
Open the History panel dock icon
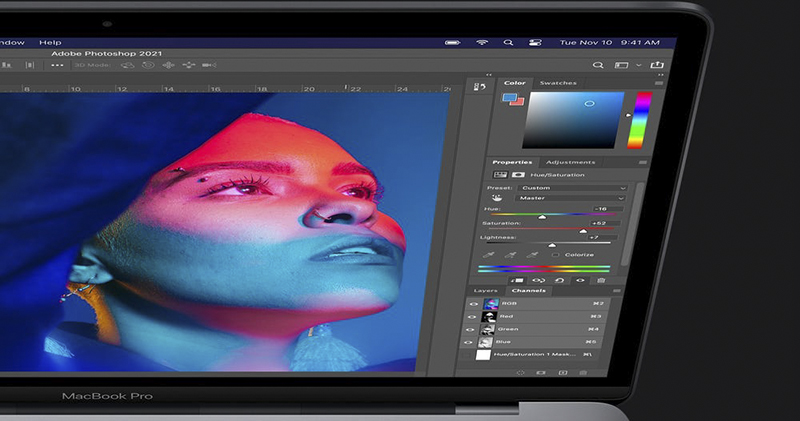[x=480, y=87]
